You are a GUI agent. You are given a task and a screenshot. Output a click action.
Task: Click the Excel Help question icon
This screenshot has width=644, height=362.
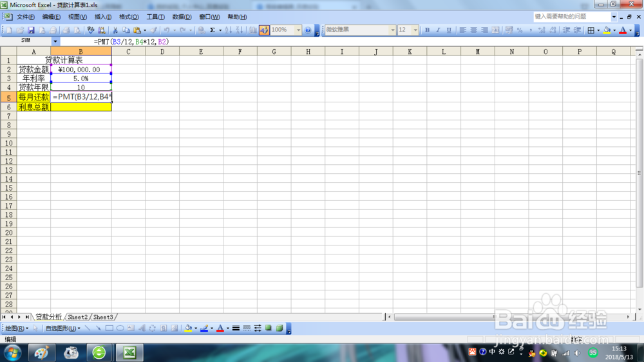pyautogui.click(x=308, y=30)
